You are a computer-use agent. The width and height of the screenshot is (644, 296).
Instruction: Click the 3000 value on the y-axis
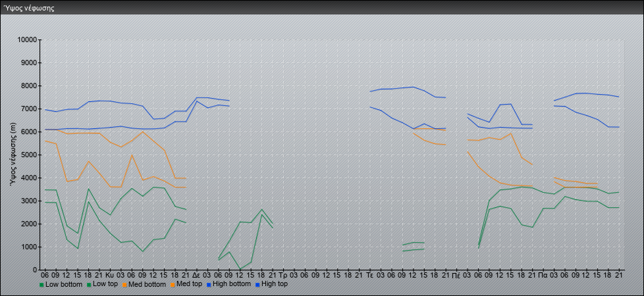click(29, 201)
